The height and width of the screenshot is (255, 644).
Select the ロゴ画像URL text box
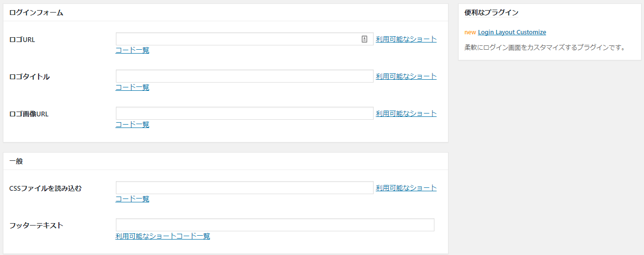tap(244, 113)
